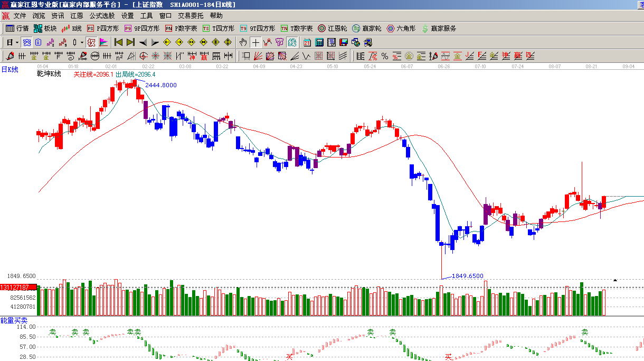Open the 交易委托 menu

pos(191,16)
